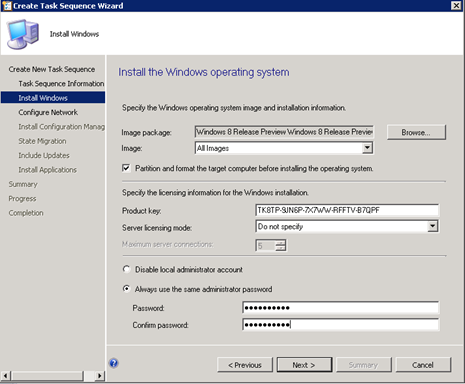Viewport: 465px width, 384px height.
Task: Click the sidebar horizontal scrollbar thumb
Action: click(x=47, y=376)
